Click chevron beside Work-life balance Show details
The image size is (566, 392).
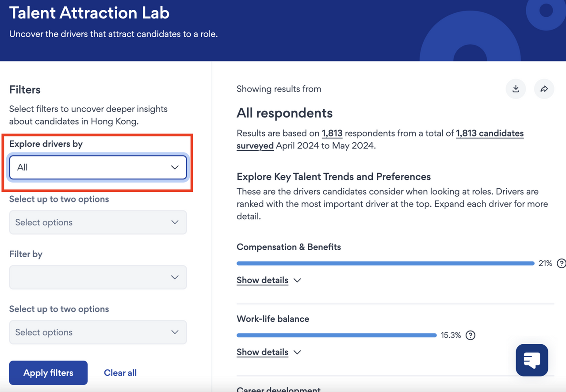tap(297, 352)
